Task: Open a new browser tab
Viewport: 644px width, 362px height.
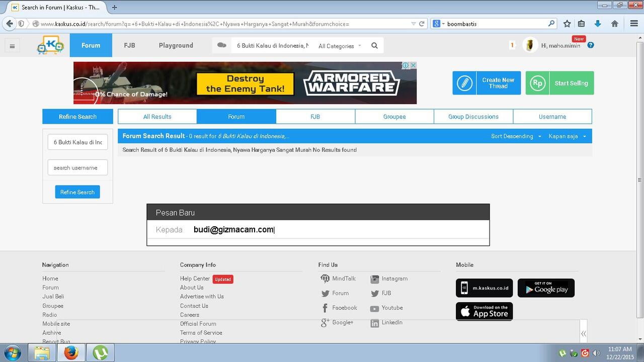Action: tap(114, 7)
